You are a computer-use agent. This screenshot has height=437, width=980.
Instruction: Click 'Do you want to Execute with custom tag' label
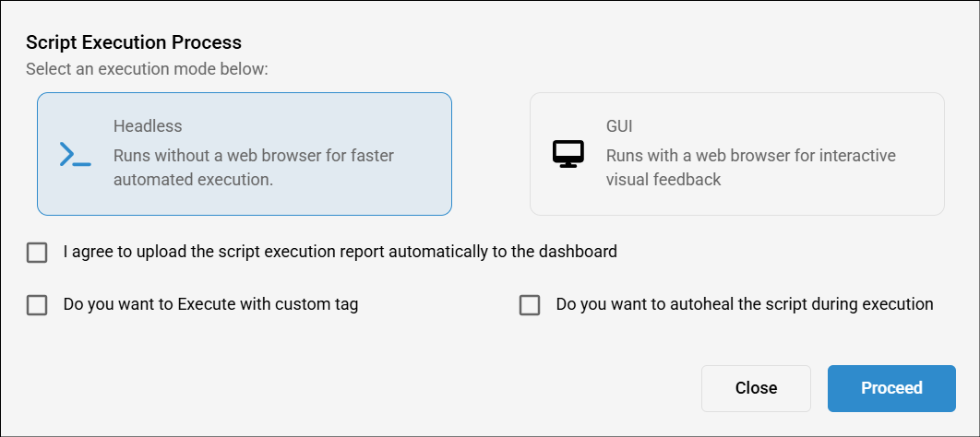210,303
